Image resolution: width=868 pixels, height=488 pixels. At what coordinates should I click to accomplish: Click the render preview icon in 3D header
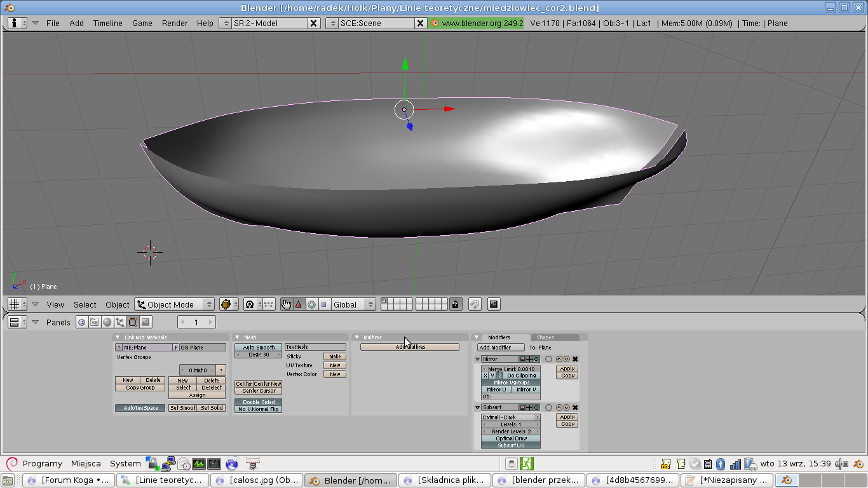[494, 304]
